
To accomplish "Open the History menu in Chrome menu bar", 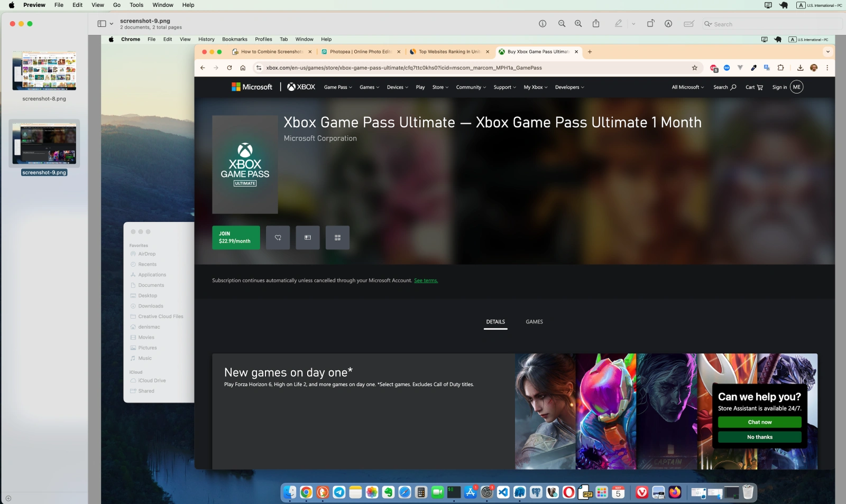I will [x=206, y=39].
